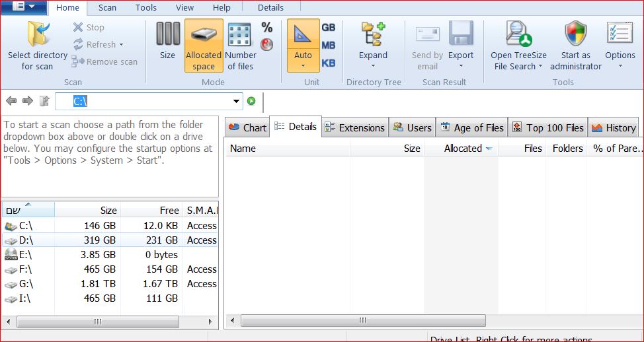The width and height of the screenshot is (644, 342).
Task: Set display unit to KB
Action: [328, 63]
